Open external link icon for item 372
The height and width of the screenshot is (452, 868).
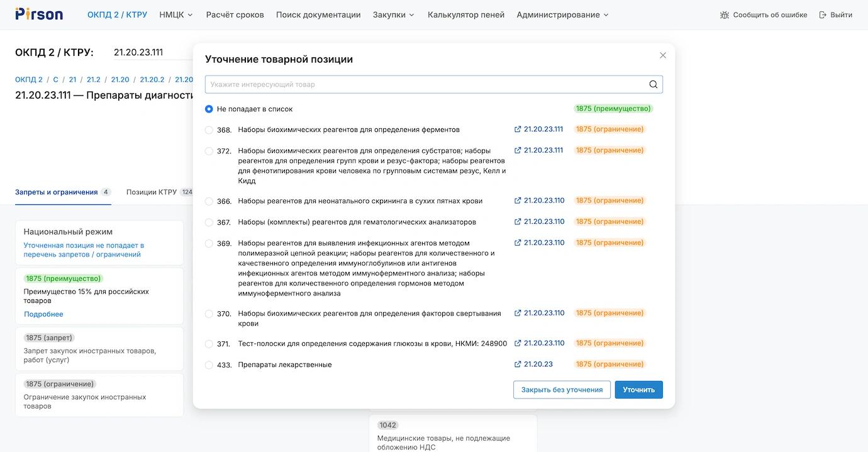(x=518, y=151)
